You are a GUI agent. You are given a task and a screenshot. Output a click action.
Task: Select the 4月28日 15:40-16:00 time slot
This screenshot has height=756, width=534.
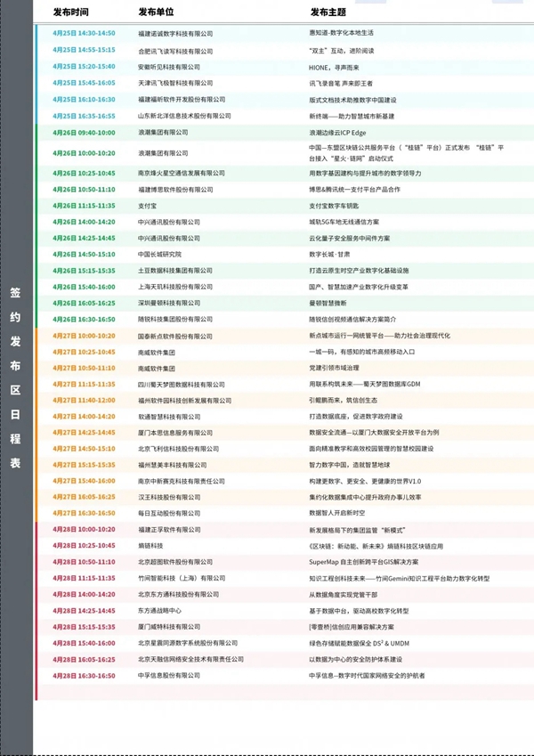pos(84,643)
